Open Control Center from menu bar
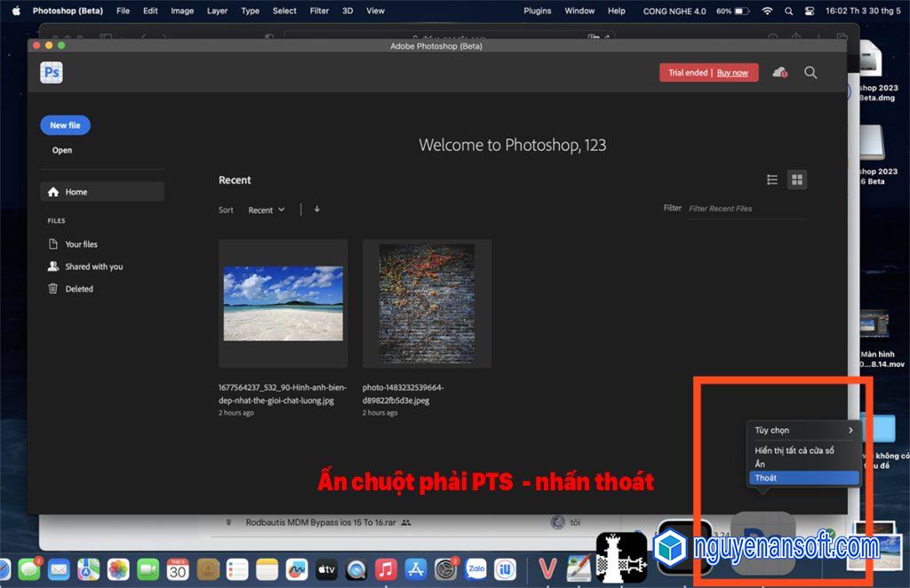Viewport: 910px width, 588px height. point(810,11)
